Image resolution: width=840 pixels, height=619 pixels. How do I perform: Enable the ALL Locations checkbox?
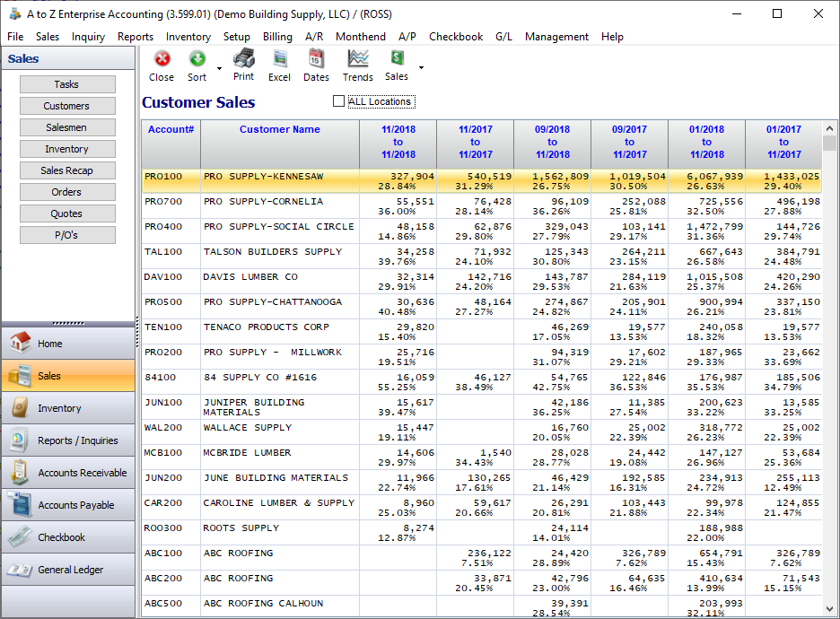pyautogui.click(x=338, y=101)
